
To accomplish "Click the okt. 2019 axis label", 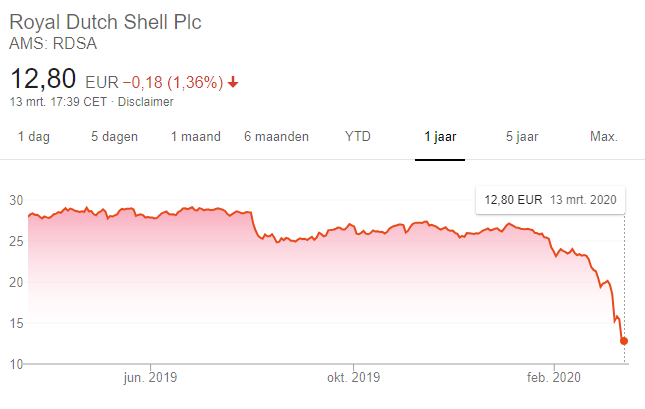I will [354, 378].
